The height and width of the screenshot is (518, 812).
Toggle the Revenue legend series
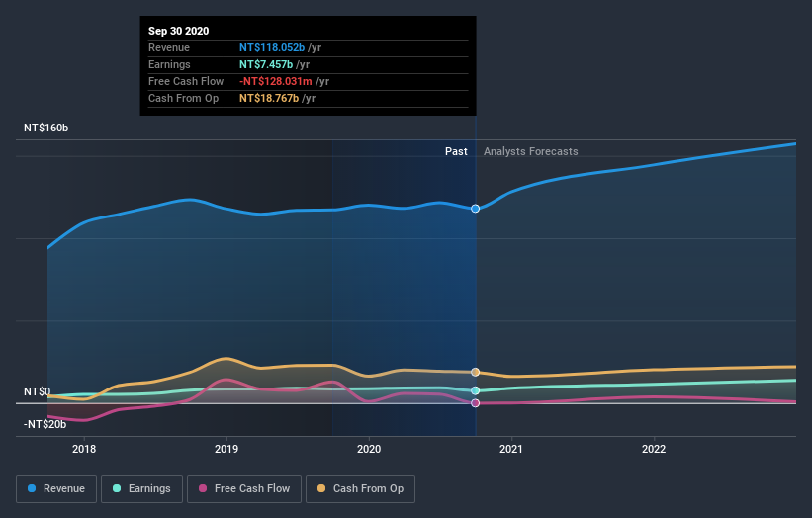pos(56,489)
